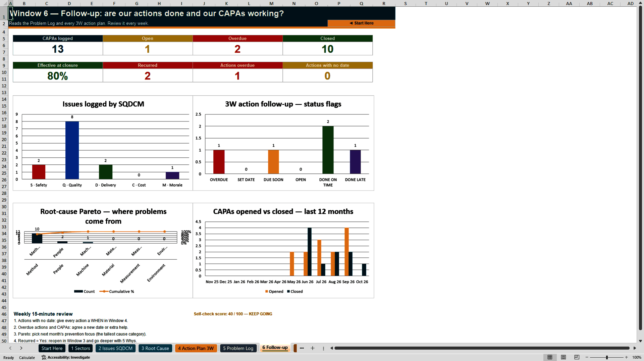The height and width of the screenshot is (361, 644).
Task: Click the horizontal scrollbar right arrow
Action: [635, 348]
